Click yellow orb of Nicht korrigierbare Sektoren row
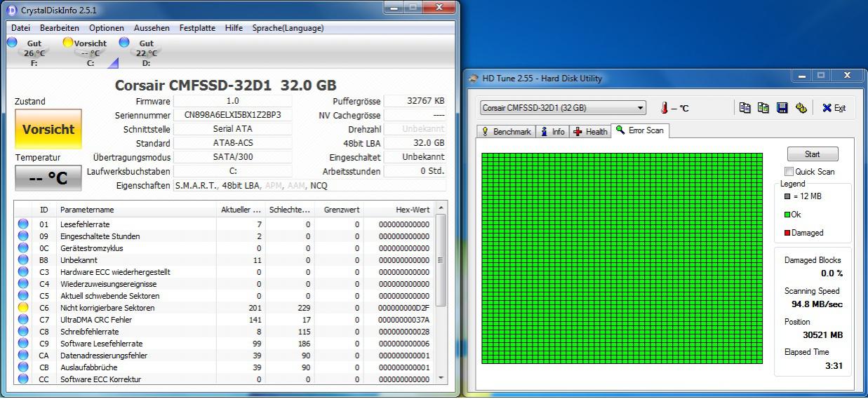The width and height of the screenshot is (868, 399). point(23,308)
